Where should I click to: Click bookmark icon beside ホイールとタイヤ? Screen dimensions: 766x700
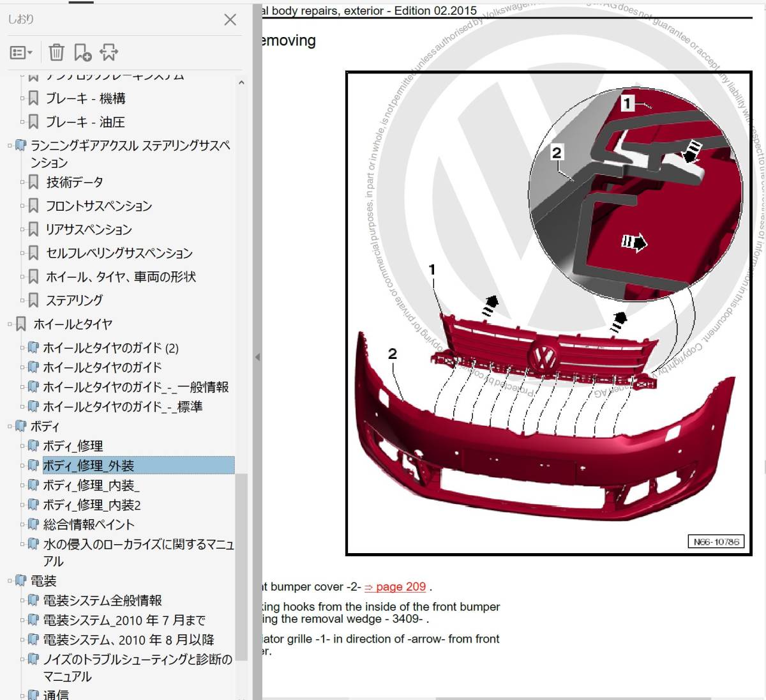(21, 324)
